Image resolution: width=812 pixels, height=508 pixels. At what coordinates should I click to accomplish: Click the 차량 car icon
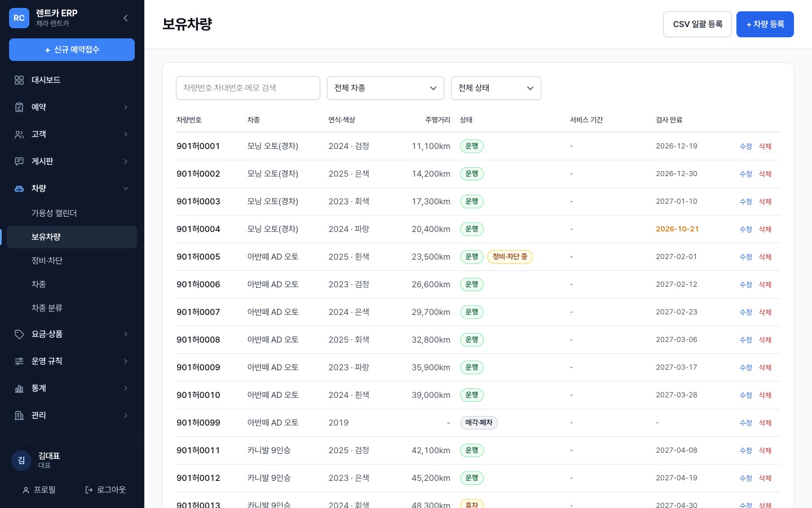pyautogui.click(x=19, y=189)
